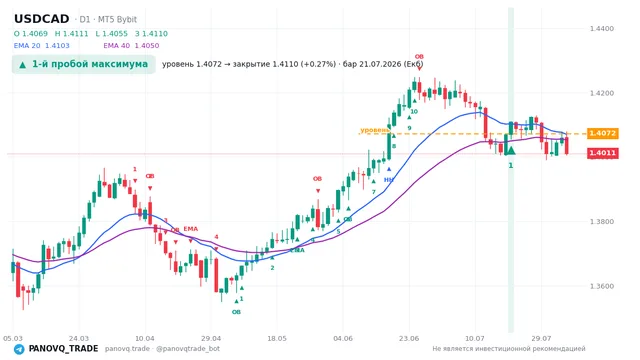Click the large green breakout triangle marker
Image resolution: width=640 pixels, height=360 pixels.
pos(511,151)
